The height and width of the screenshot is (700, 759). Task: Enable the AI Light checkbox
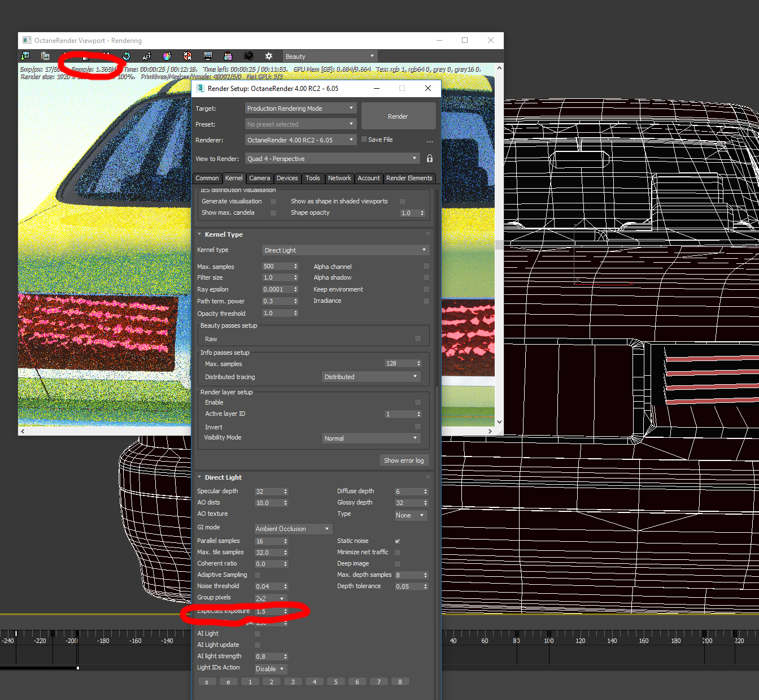coord(258,634)
